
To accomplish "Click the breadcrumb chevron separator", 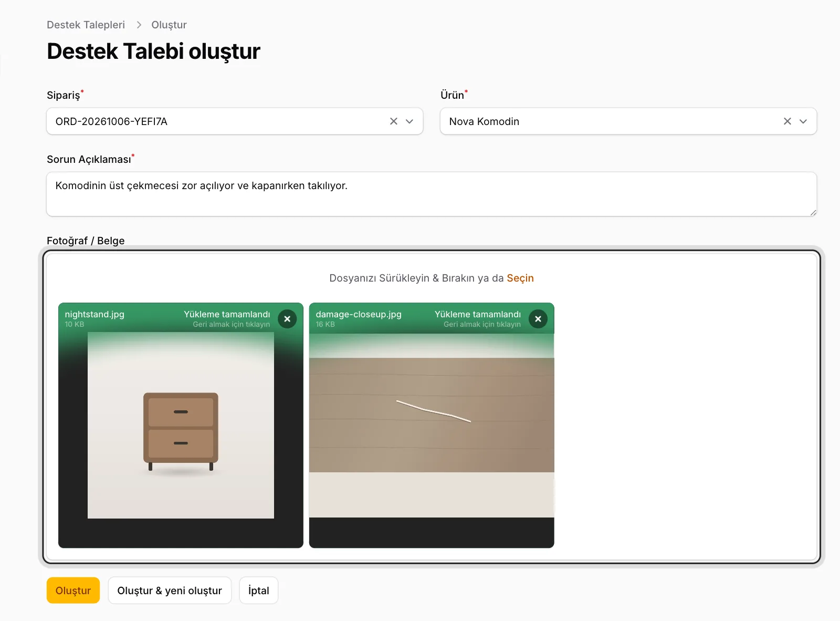I will (139, 25).
